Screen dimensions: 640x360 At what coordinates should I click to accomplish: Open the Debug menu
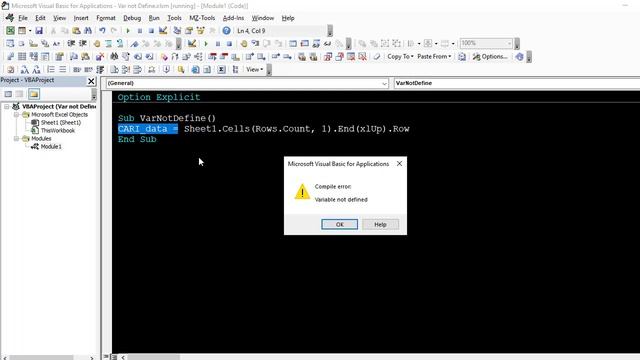132,18
